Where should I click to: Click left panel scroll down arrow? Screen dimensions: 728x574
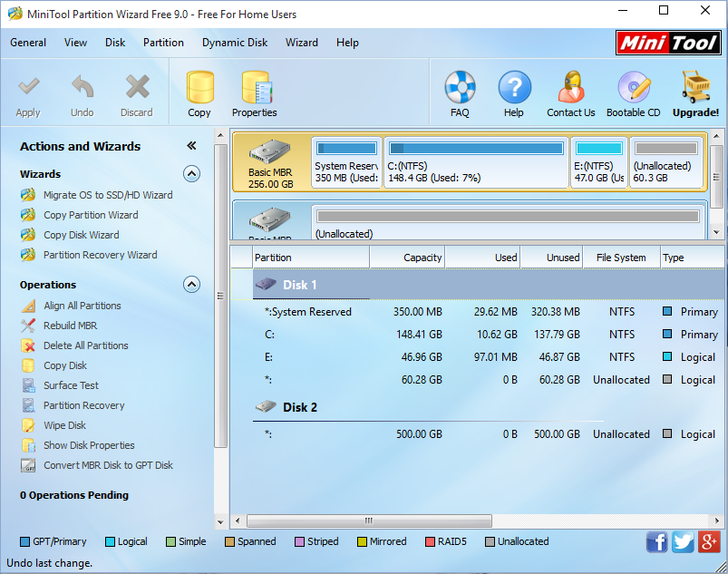tap(220, 522)
